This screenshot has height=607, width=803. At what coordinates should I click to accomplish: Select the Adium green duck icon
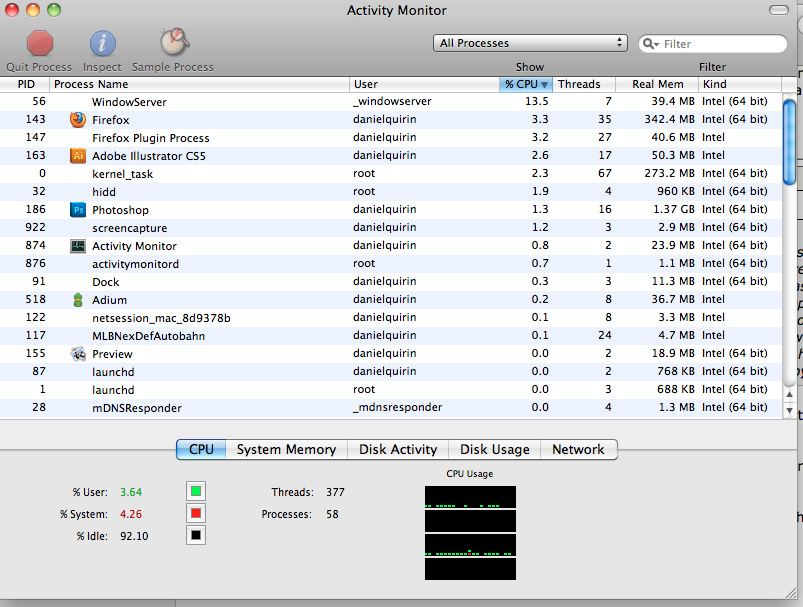coord(78,300)
